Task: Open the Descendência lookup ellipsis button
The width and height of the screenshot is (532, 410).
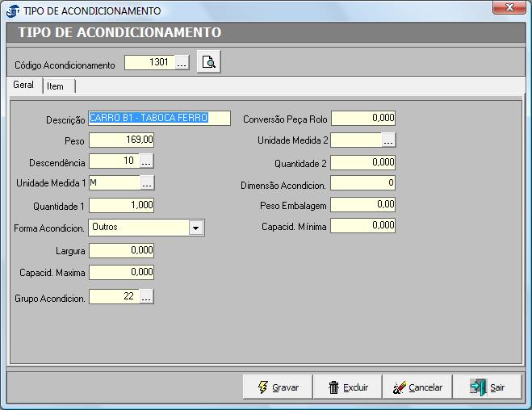Action: coord(146,161)
